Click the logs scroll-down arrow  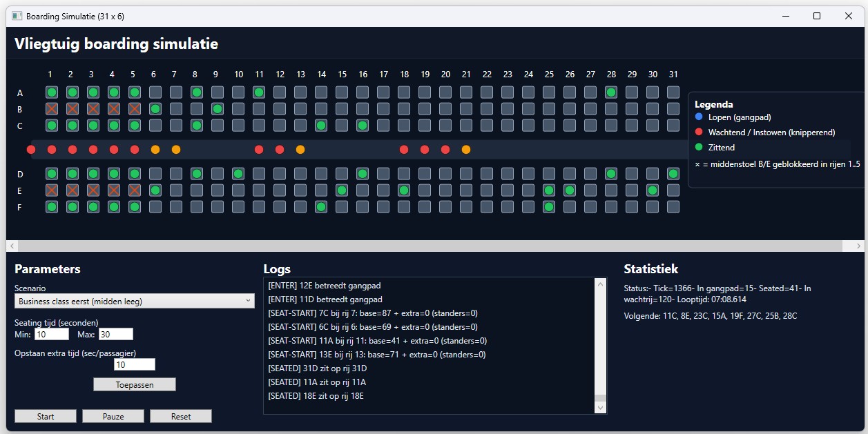(600, 408)
